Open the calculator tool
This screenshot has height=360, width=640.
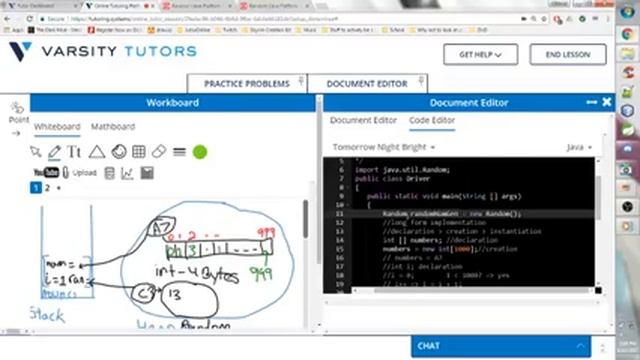pyautogui.click(x=109, y=173)
